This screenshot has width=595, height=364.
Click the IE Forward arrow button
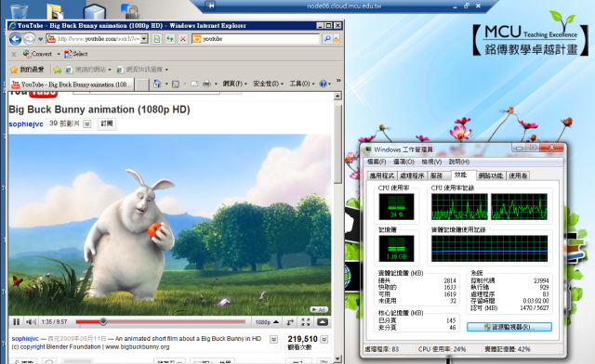click(x=29, y=39)
